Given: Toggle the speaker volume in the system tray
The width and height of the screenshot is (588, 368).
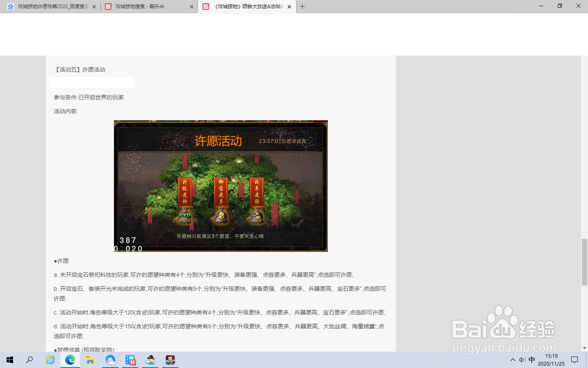Looking at the screenshot, I should [522, 360].
